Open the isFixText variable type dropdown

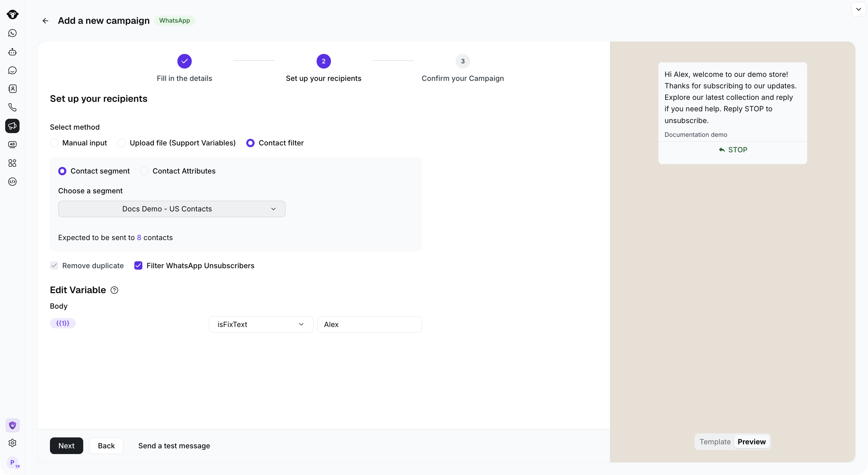point(261,324)
